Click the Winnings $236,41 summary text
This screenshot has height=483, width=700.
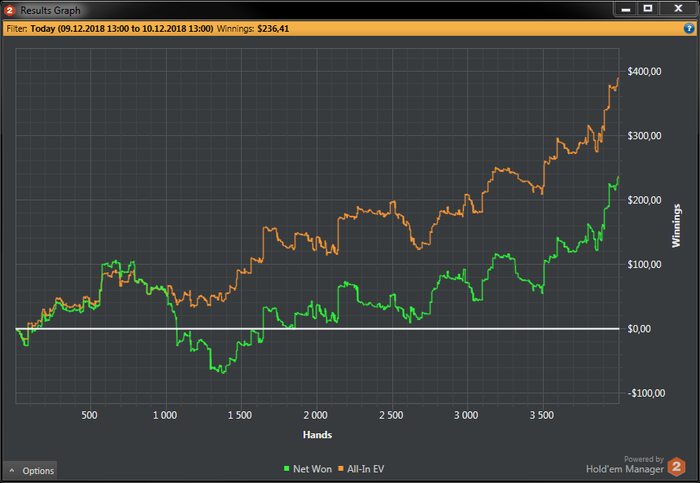(x=253, y=29)
